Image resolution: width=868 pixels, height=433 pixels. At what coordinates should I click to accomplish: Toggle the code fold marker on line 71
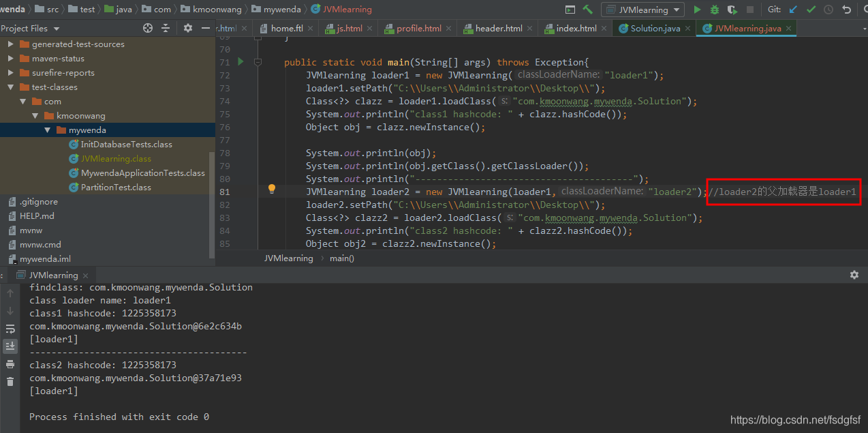pos(258,62)
